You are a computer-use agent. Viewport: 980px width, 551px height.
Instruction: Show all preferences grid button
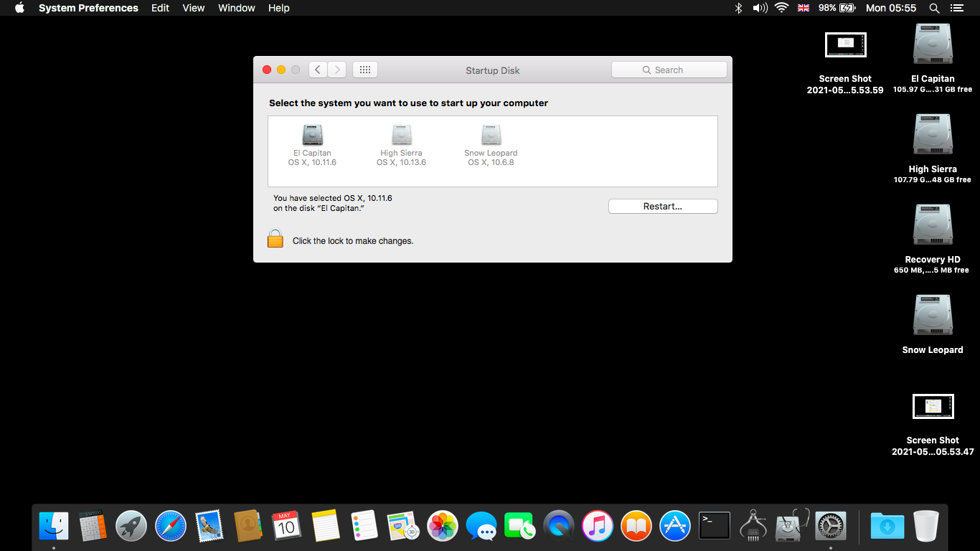pyautogui.click(x=364, y=70)
